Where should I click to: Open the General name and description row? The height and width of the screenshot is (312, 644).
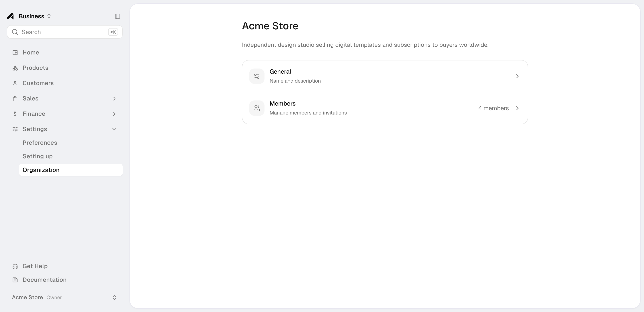point(385,76)
